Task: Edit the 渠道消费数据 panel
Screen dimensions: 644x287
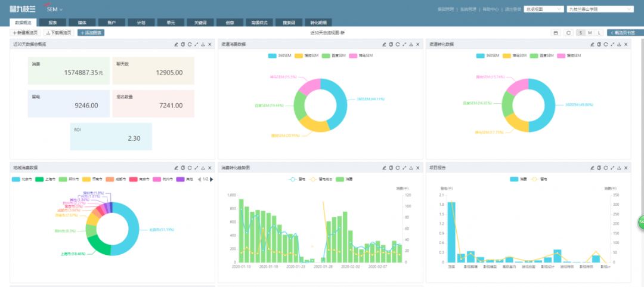Action: [x=385, y=44]
